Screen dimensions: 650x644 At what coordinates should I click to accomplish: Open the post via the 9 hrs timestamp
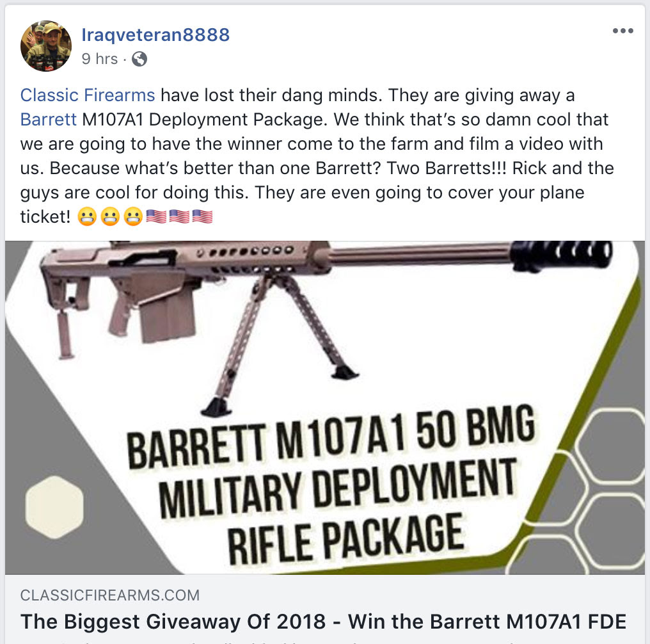tap(100, 59)
